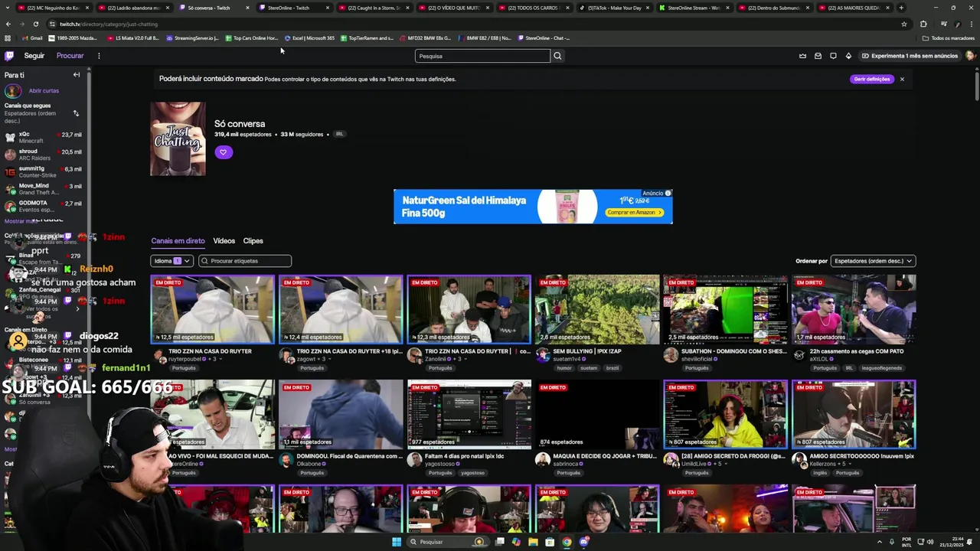Open the Gmail bookmark

(32, 38)
